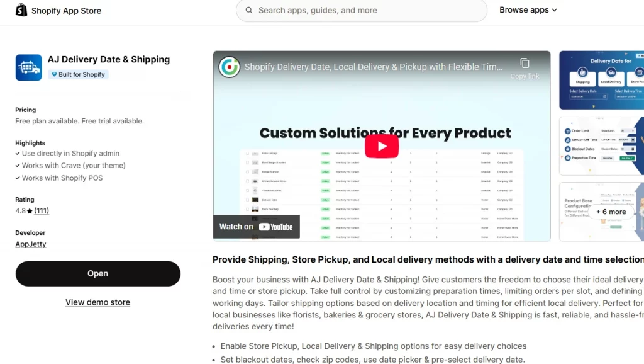Open the Delivery Date screenshot thumbnail
The height and width of the screenshot is (364, 644).
point(601,80)
